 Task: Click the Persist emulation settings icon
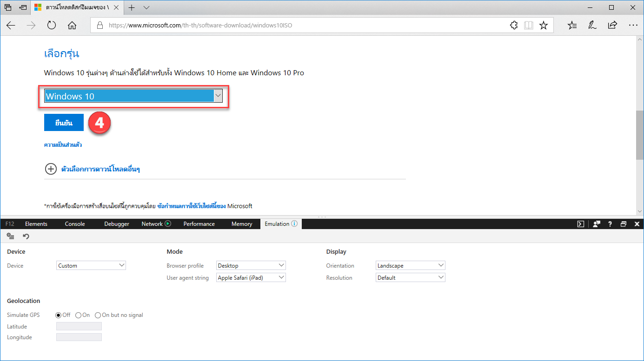point(10,236)
